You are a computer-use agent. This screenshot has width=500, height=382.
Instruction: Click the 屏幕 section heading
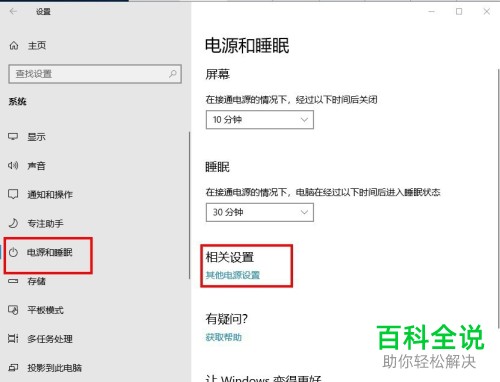218,74
